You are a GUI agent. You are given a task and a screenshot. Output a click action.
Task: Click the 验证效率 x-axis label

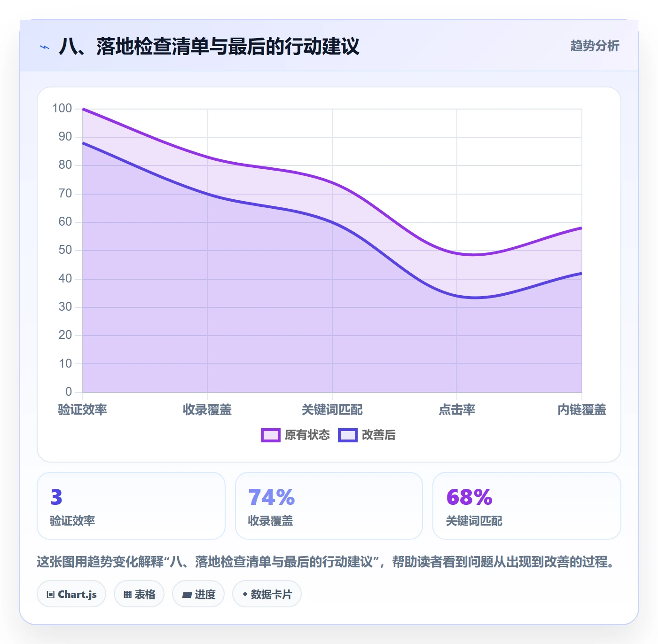(x=83, y=410)
